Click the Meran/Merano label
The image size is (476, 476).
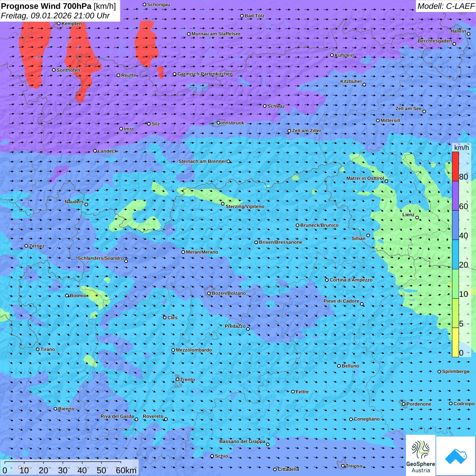[202, 252]
